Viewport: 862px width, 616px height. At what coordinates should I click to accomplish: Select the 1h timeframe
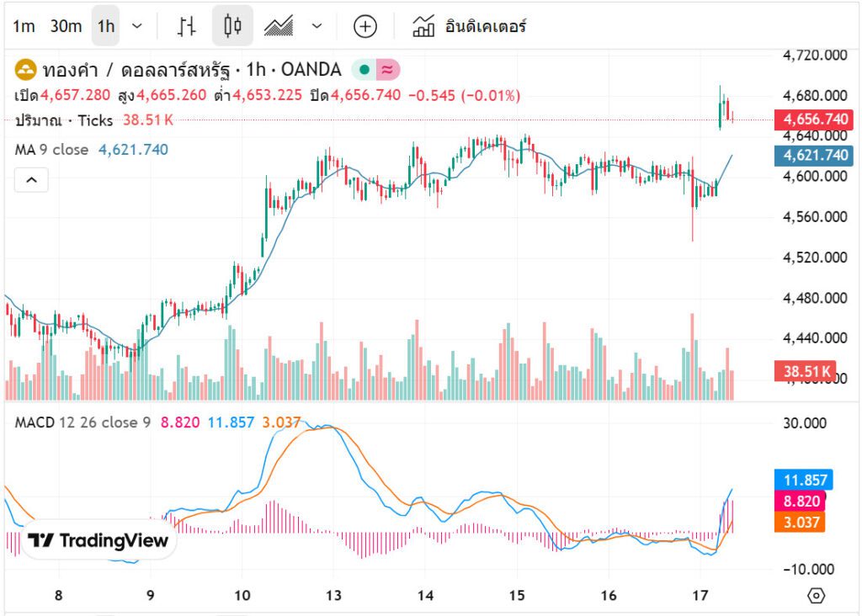click(x=106, y=26)
